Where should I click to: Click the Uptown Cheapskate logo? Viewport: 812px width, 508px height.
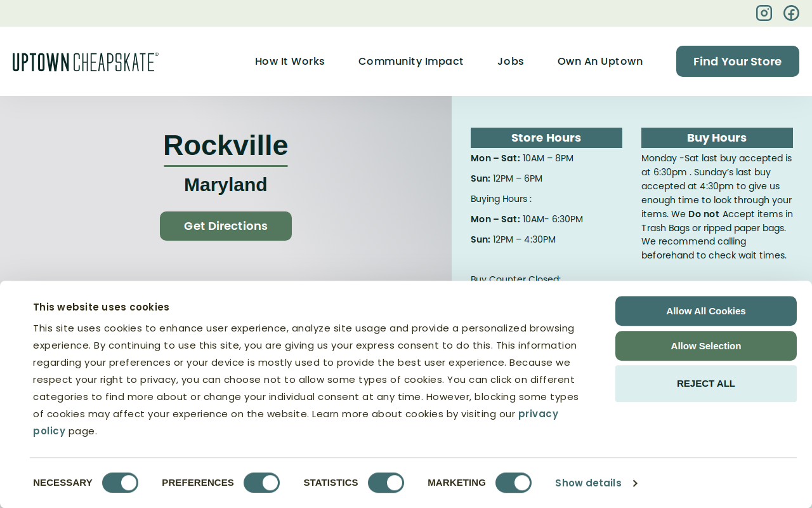click(86, 62)
